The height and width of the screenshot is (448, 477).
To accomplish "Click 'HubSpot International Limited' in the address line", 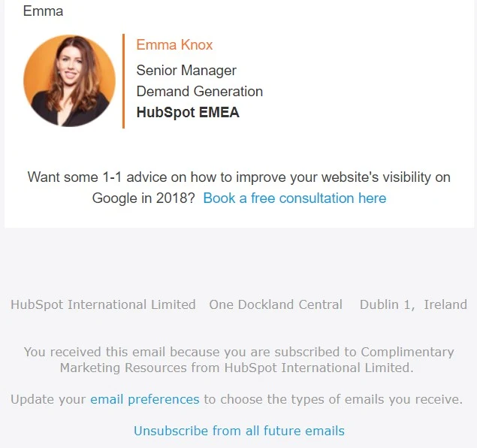I will pyautogui.click(x=103, y=304).
